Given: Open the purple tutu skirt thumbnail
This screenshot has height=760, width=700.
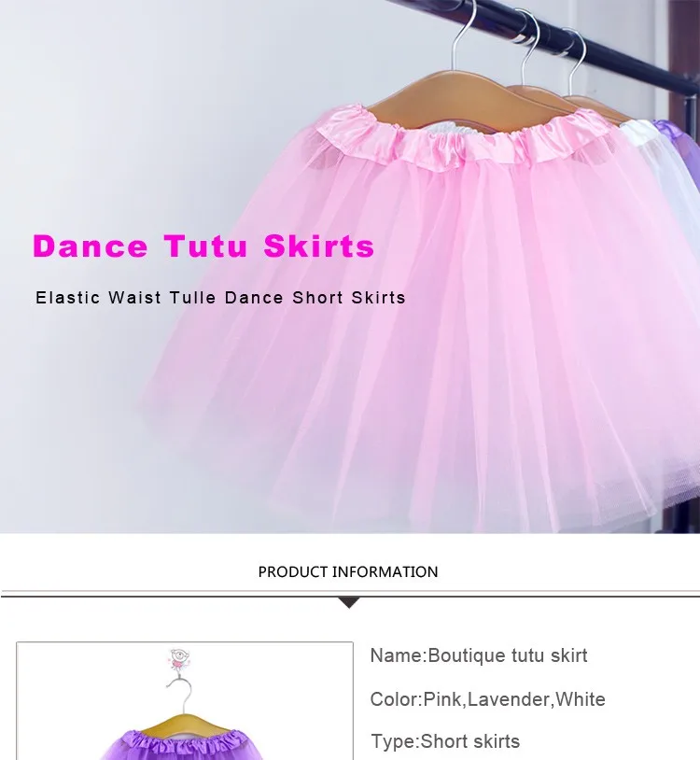Looking at the screenshot, I should pos(185,701).
